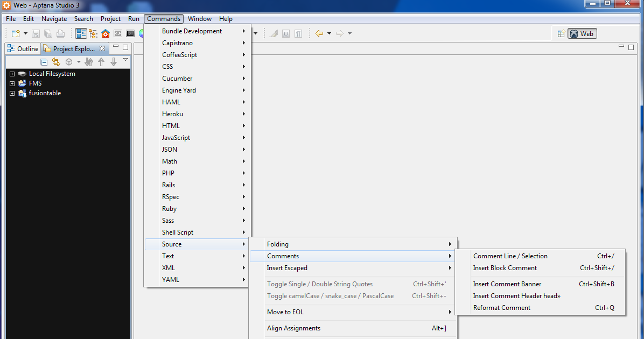The height and width of the screenshot is (339, 644).
Task: Choose Insert Block Comment
Action: click(x=540, y=268)
